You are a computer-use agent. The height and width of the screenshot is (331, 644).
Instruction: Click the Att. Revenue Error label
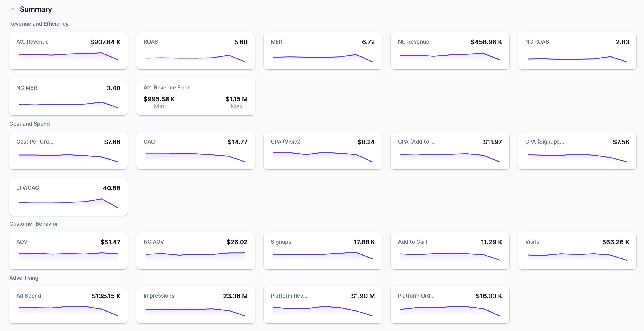(166, 88)
